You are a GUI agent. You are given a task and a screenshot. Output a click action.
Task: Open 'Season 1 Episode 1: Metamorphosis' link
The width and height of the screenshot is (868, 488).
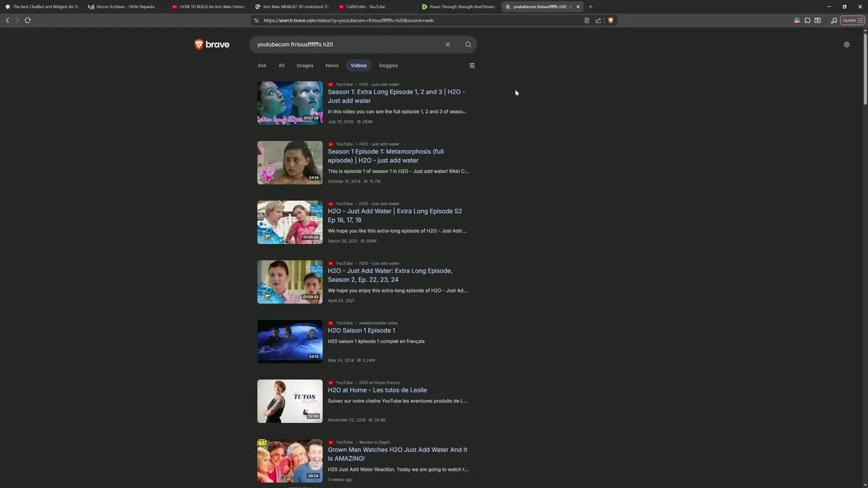(386, 156)
